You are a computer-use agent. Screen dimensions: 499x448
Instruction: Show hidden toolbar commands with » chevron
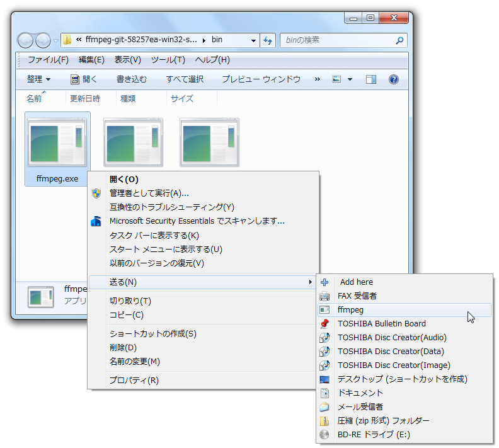(x=318, y=79)
